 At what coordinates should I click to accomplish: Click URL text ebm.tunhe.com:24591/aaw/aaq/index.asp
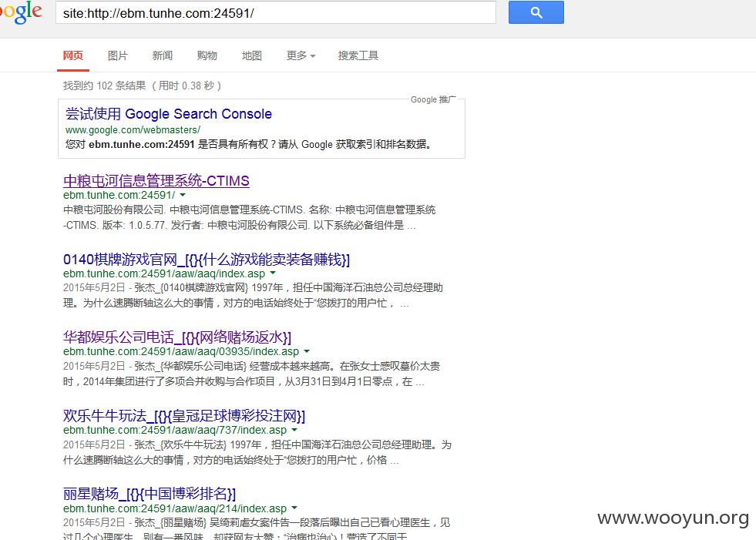click(x=164, y=274)
